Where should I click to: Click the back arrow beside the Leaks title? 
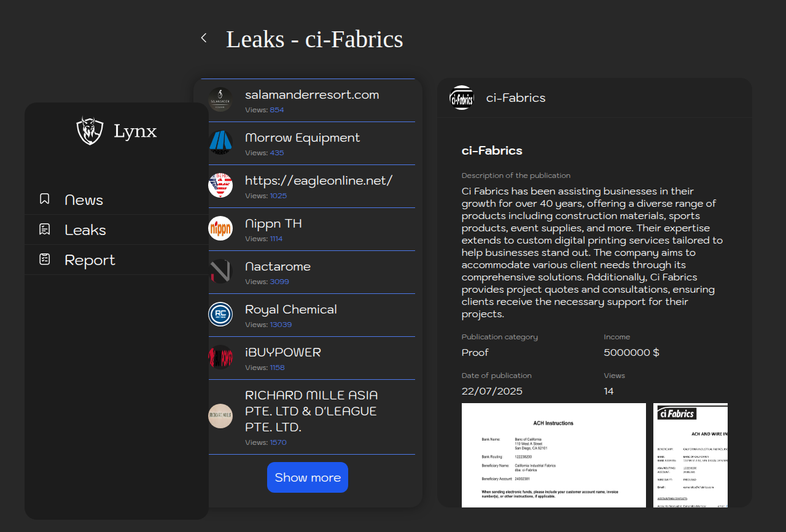pos(204,38)
